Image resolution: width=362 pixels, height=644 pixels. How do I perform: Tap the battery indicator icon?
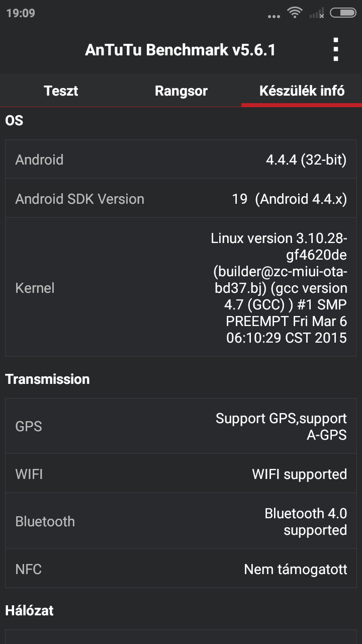point(343,13)
